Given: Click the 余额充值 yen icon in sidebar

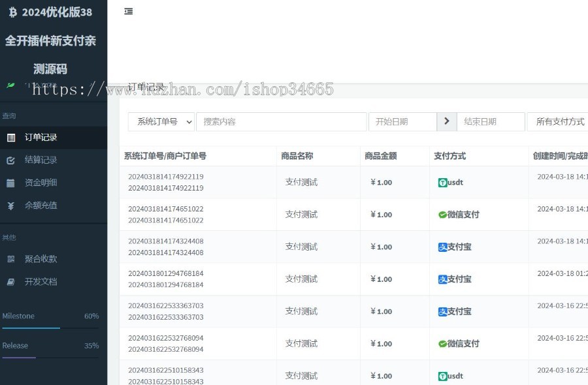Looking at the screenshot, I should (11, 206).
